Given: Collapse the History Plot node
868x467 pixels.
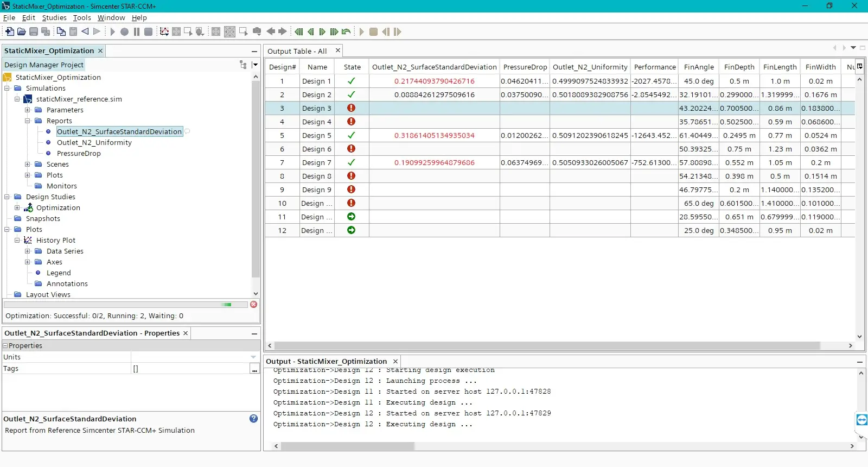Looking at the screenshot, I should pyautogui.click(x=17, y=240).
